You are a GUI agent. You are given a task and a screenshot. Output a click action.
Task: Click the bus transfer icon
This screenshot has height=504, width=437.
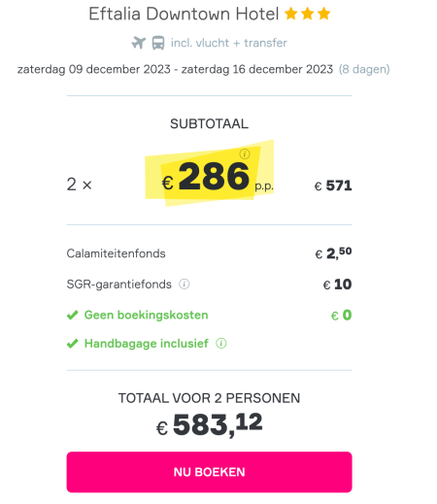point(158,43)
